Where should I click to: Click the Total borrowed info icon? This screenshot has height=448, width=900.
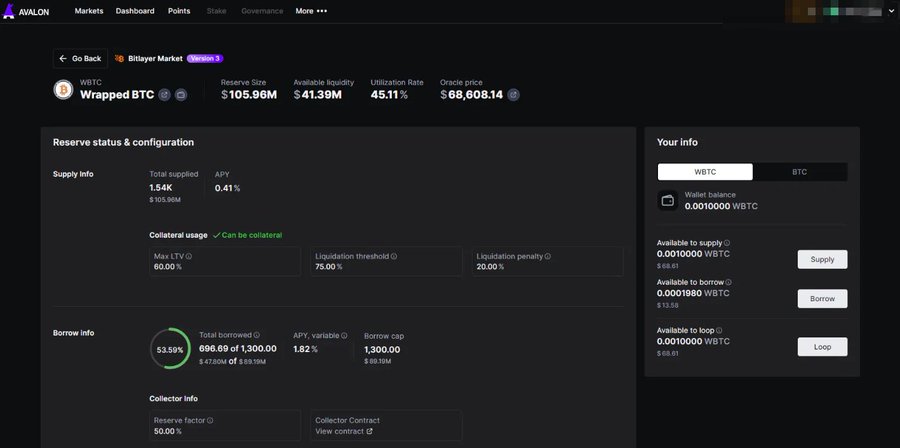point(257,335)
